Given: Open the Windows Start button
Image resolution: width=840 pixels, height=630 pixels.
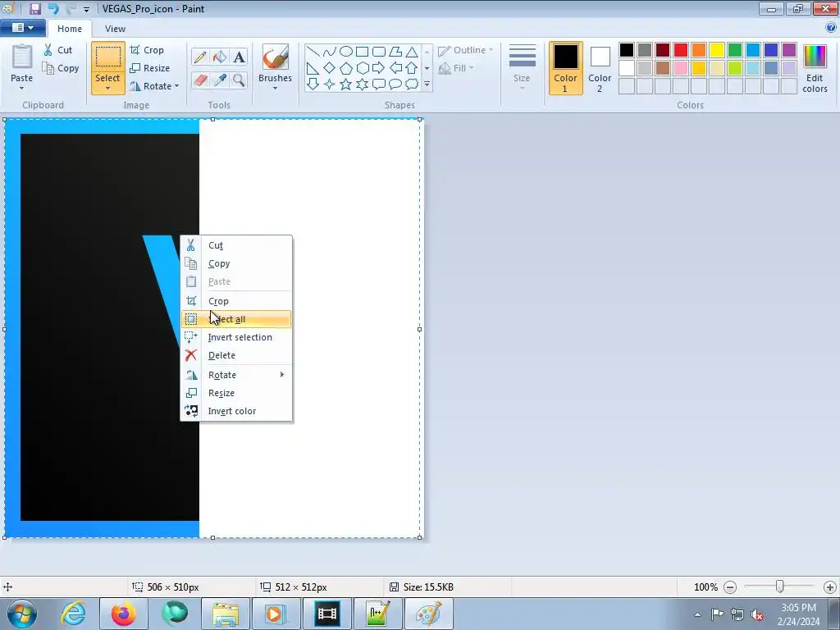Looking at the screenshot, I should pyautogui.click(x=21, y=614).
